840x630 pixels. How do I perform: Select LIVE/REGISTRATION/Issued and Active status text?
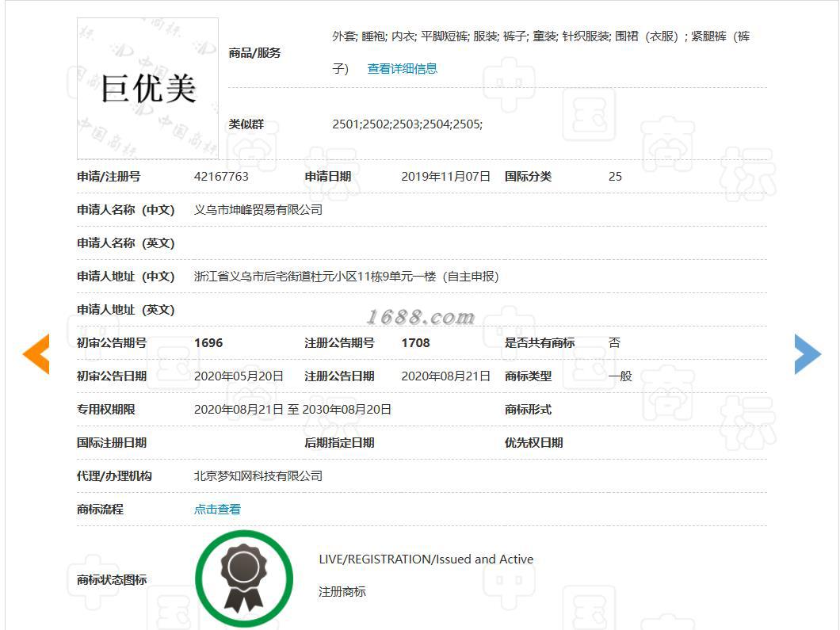click(x=426, y=559)
